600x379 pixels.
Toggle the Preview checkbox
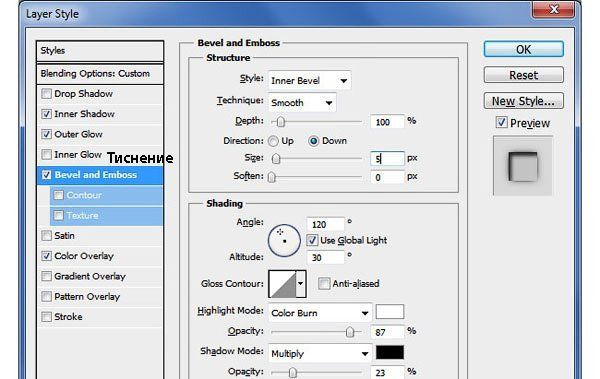[x=501, y=123]
